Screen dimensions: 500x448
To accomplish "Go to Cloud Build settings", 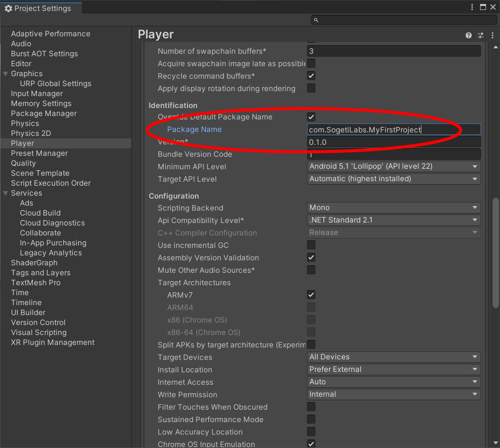I will pyautogui.click(x=40, y=213).
